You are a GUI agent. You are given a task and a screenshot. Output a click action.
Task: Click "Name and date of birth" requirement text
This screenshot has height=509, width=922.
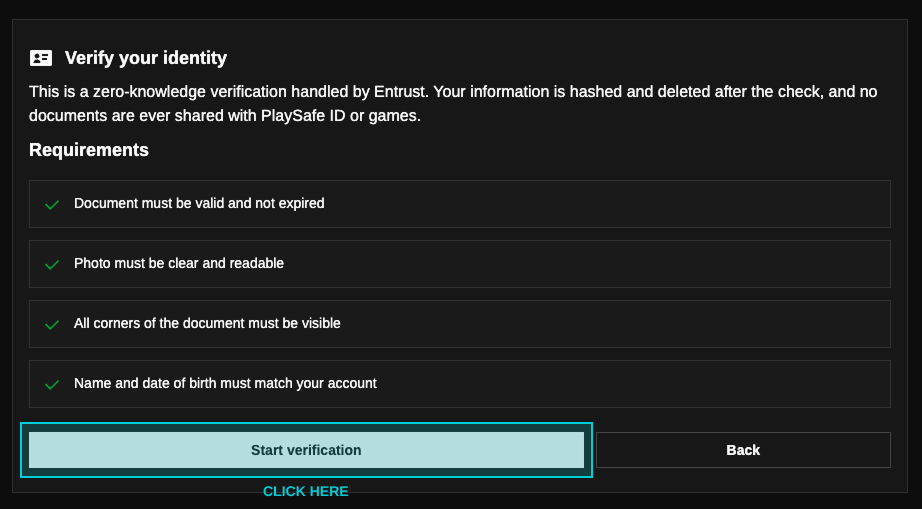pos(225,383)
